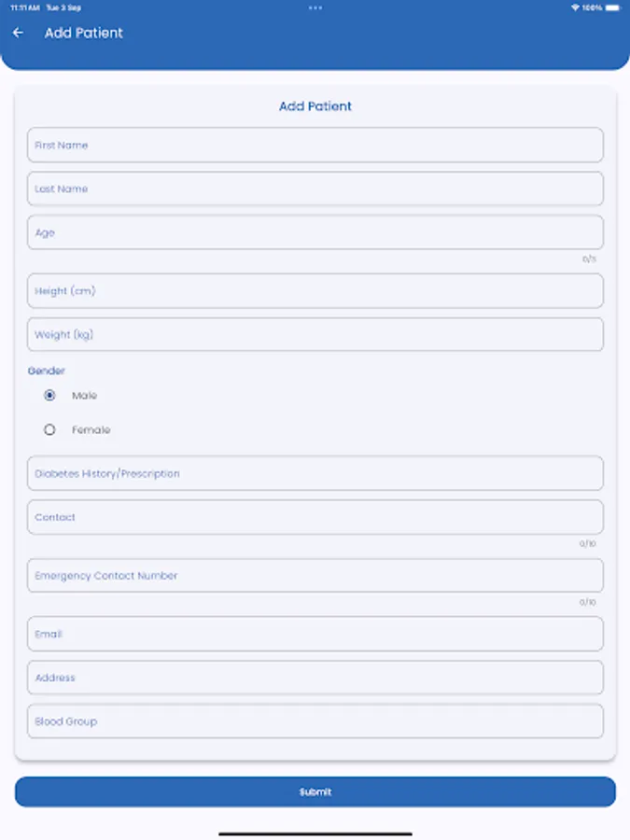Tap the First Name input field

click(315, 145)
